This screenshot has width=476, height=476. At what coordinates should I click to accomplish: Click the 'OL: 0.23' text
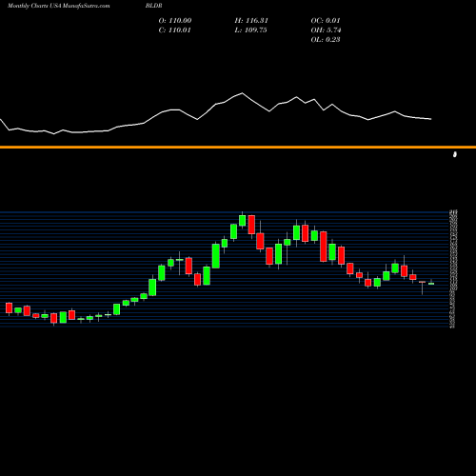tap(326, 40)
